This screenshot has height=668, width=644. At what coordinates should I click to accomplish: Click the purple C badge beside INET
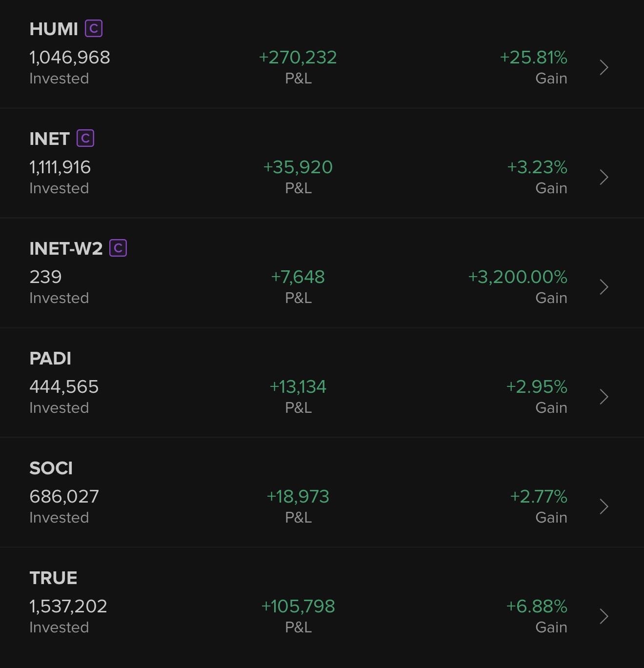[x=85, y=139]
